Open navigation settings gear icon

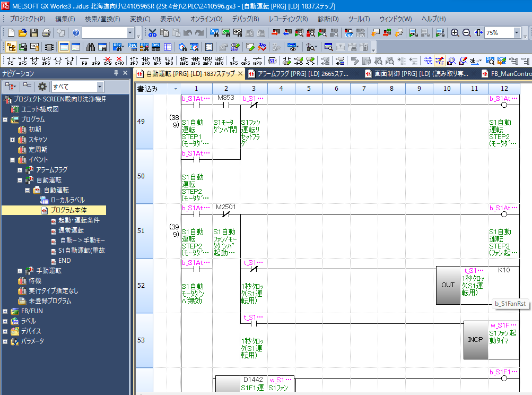42,87
